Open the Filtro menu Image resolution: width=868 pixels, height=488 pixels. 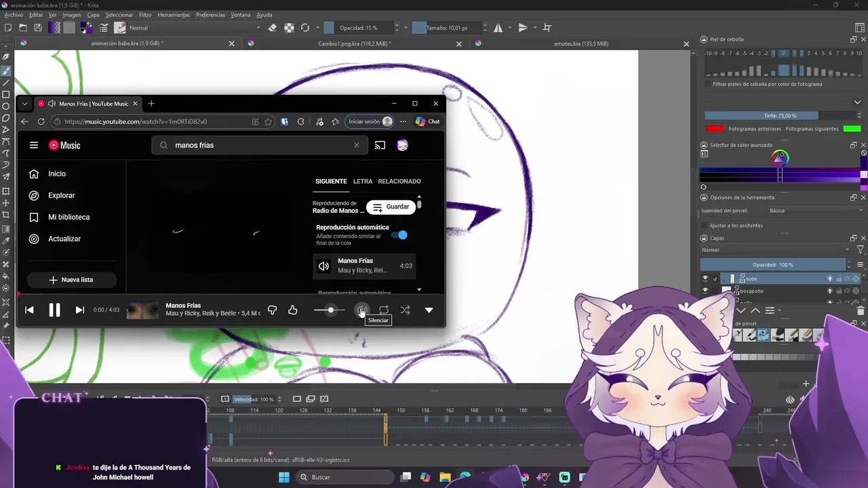point(145,15)
